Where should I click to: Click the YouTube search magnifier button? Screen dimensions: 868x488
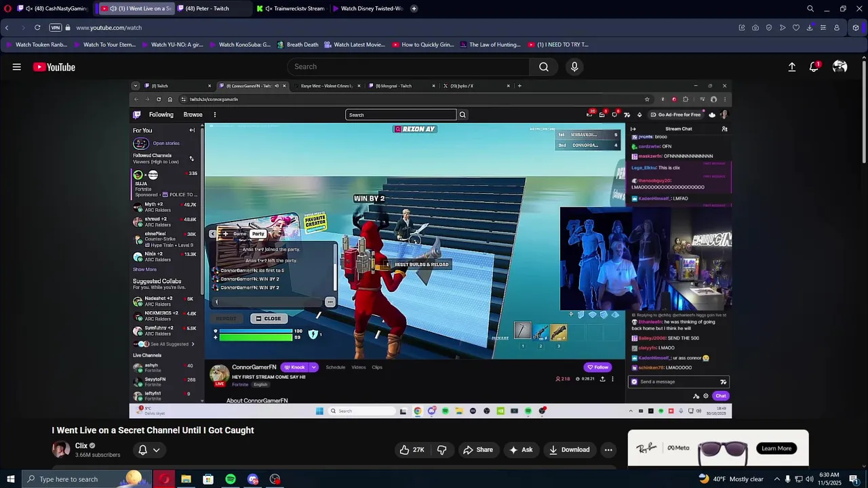pos(544,66)
